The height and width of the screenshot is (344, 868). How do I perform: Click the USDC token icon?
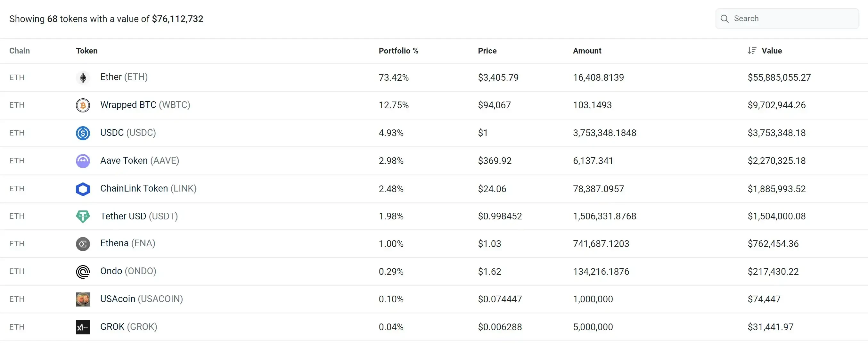tap(83, 133)
